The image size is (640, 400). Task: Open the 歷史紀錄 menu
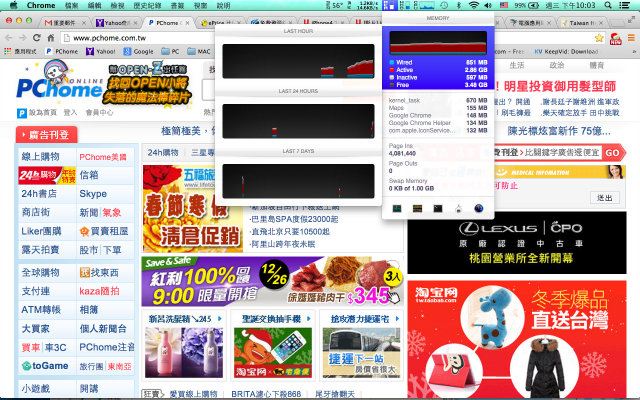(x=147, y=5)
